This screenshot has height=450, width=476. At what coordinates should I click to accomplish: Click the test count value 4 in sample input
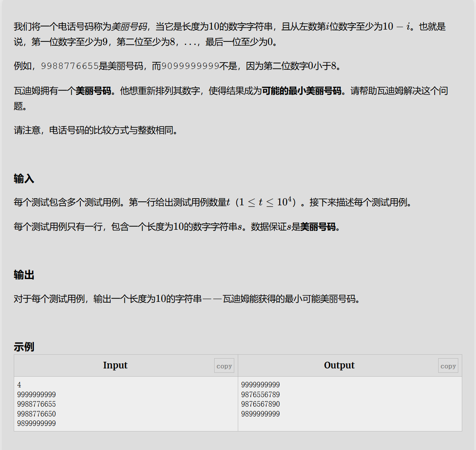tap(18, 385)
